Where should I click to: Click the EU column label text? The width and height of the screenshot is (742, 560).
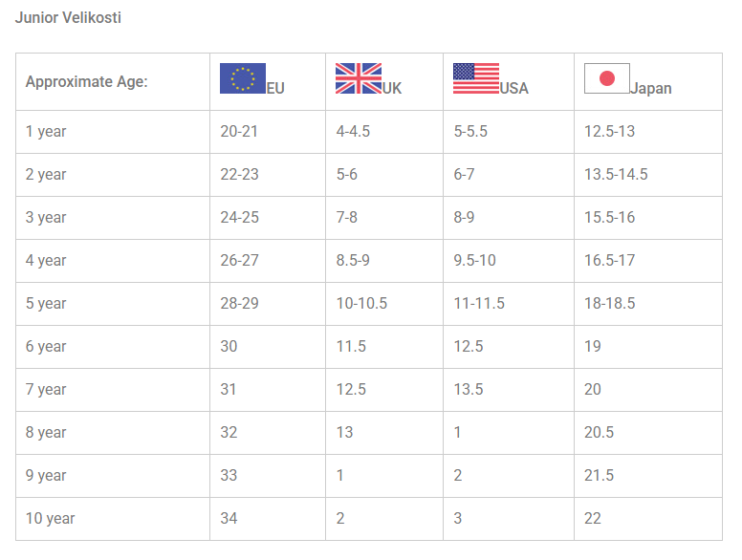(275, 88)
